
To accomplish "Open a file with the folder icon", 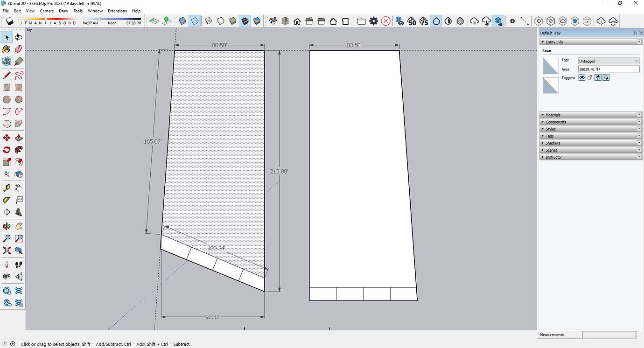I will pyautogui.click(x=362, y=21).
